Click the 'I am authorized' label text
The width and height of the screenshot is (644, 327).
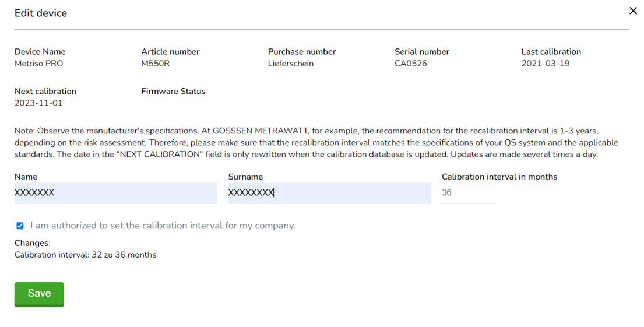pyautogui.click(x=163, y=226)
